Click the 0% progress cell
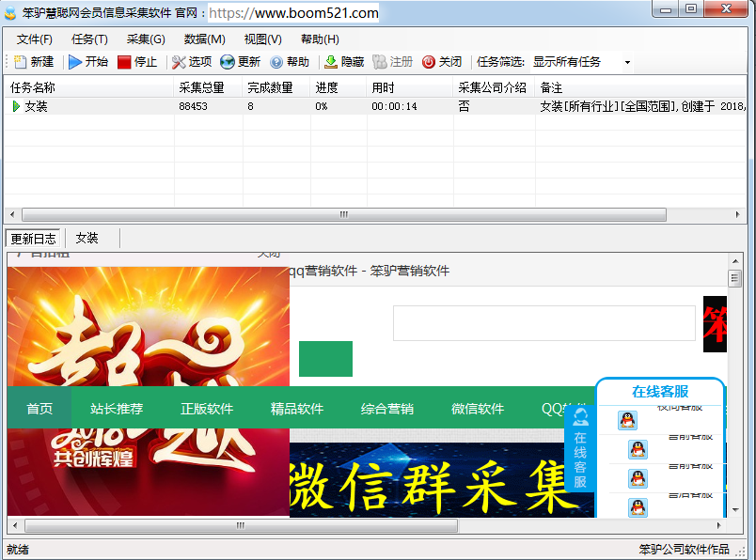Screen dimensions: 756x560 [322, 106]
